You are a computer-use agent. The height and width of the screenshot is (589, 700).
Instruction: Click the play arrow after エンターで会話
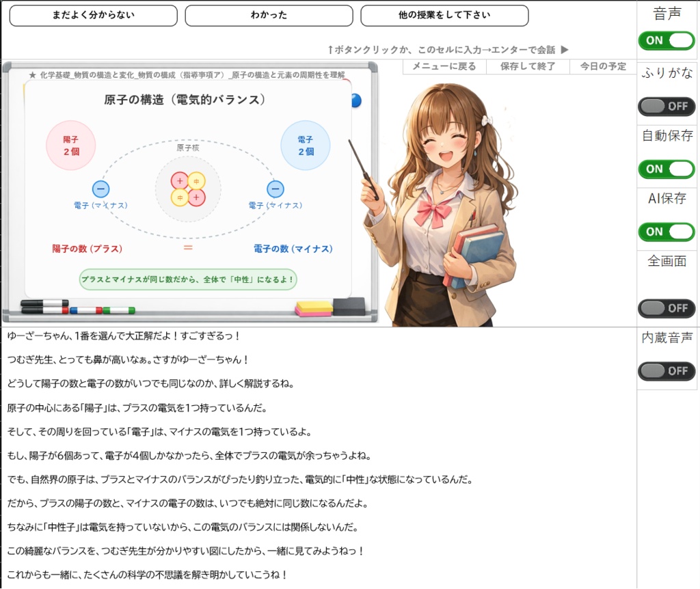(565, 49)
